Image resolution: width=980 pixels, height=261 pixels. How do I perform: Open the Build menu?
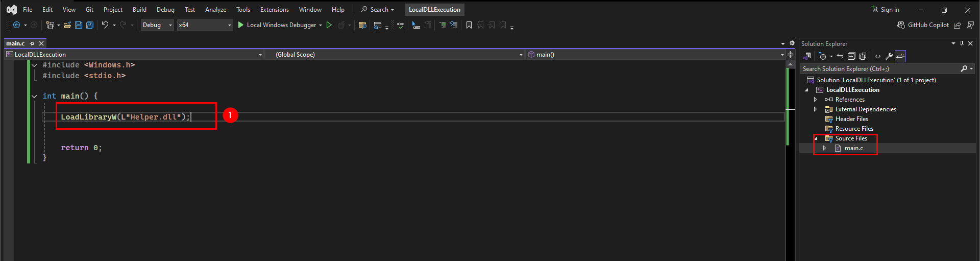point(139,10)
